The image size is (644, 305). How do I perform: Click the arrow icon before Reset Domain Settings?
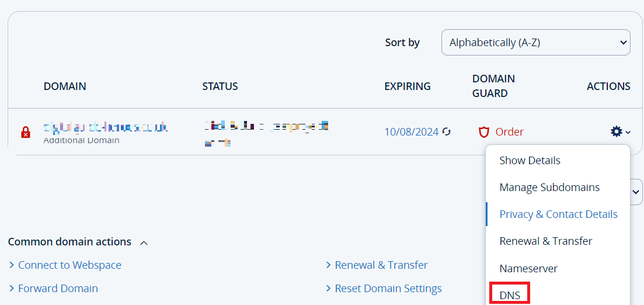pos(328,289)
